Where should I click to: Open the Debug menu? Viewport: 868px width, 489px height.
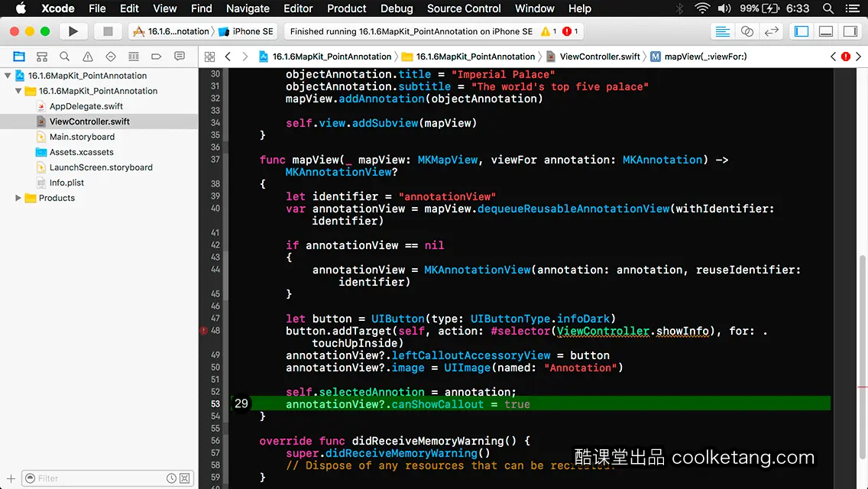click(x=397, y=8)
